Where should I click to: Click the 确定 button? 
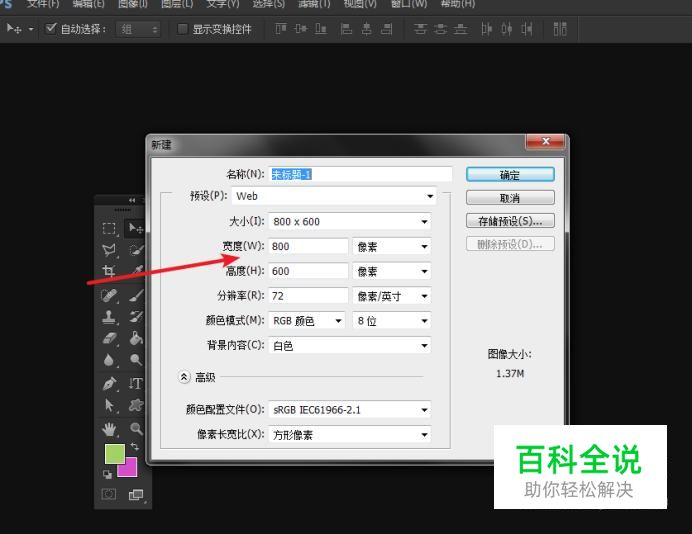pos(509,175)
